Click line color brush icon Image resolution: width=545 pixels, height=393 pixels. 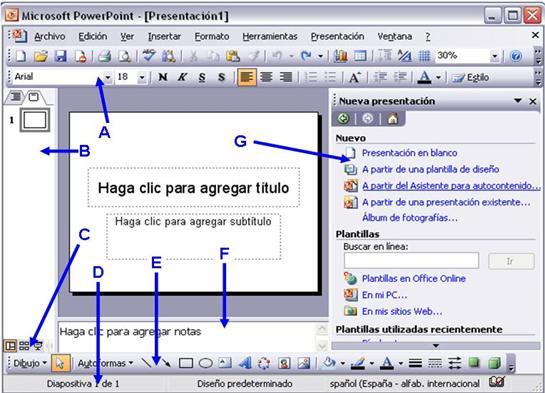tap(358, 363)
